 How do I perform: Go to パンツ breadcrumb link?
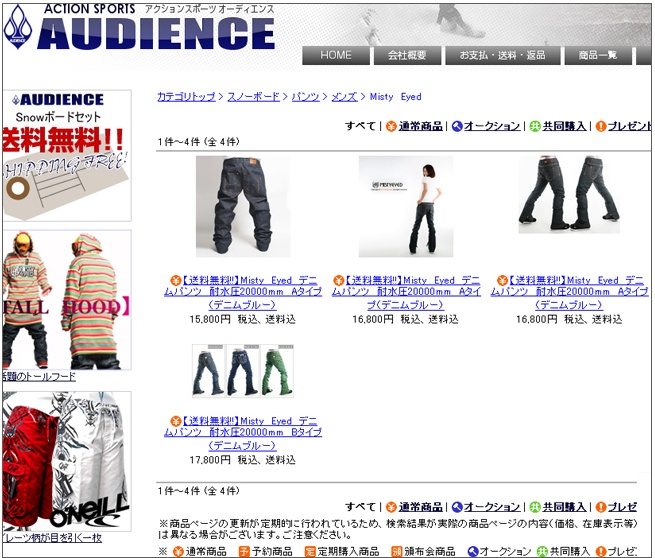click(x=305, y=97)
